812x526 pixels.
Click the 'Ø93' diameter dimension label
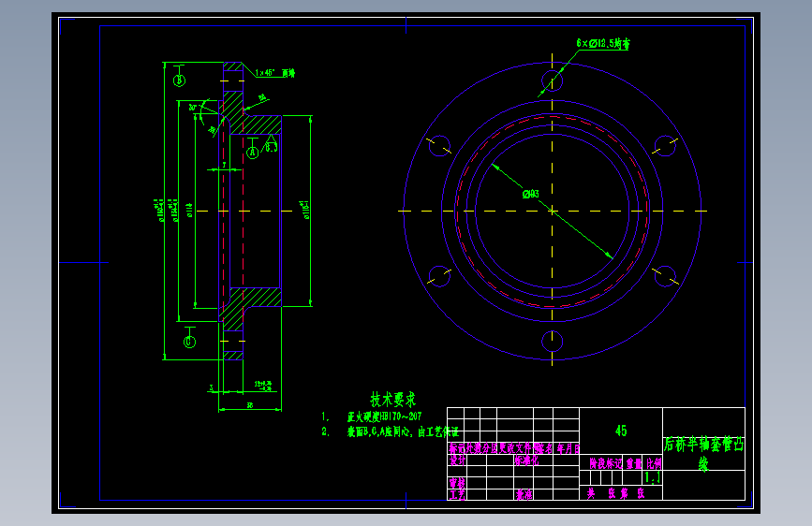531,194
